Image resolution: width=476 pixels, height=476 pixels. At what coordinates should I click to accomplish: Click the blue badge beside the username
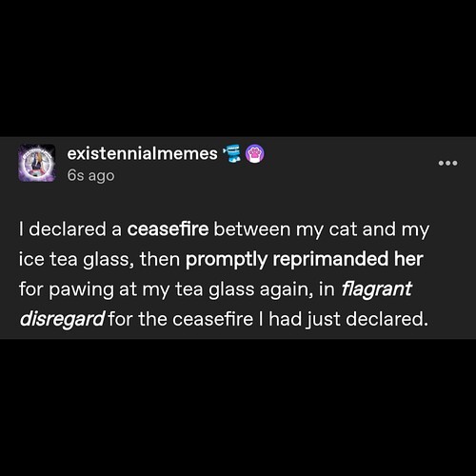pyautogui.click(x=231, y=153)
